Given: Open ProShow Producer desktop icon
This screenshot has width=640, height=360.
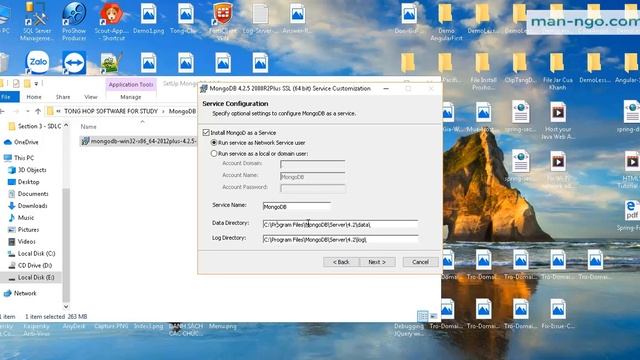Looking at the screenshot, I should tap(74, 21).
